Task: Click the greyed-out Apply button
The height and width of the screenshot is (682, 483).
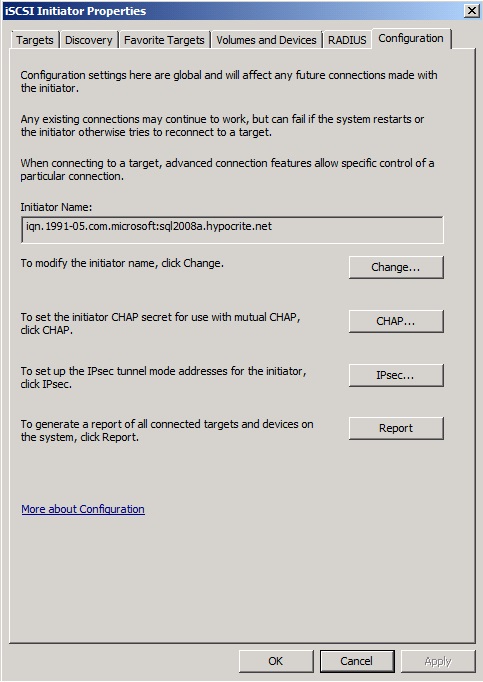Action: pyautogui.click(x=438, y=661)
